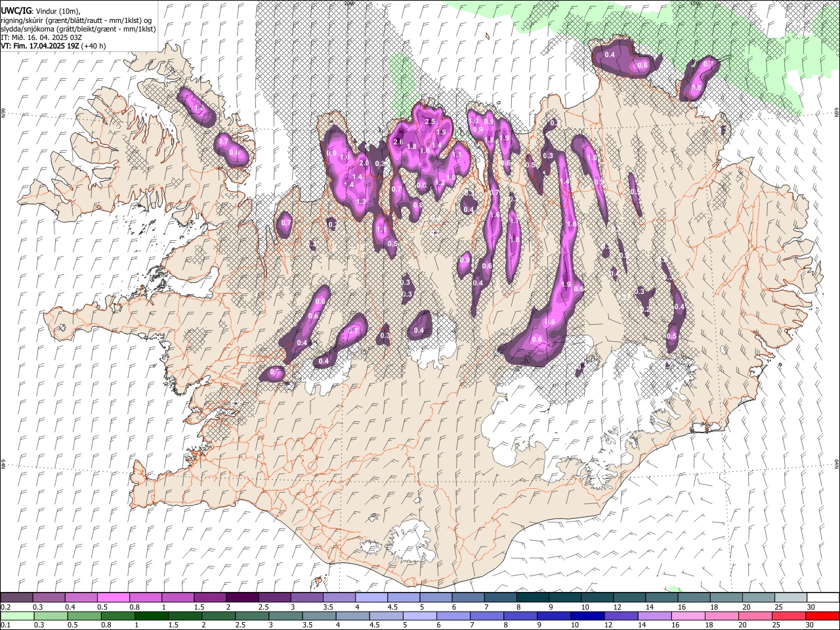Click the 2.6 precipitation value on the map
Viewport: 840px width, 630px height.
pos(398,142)
